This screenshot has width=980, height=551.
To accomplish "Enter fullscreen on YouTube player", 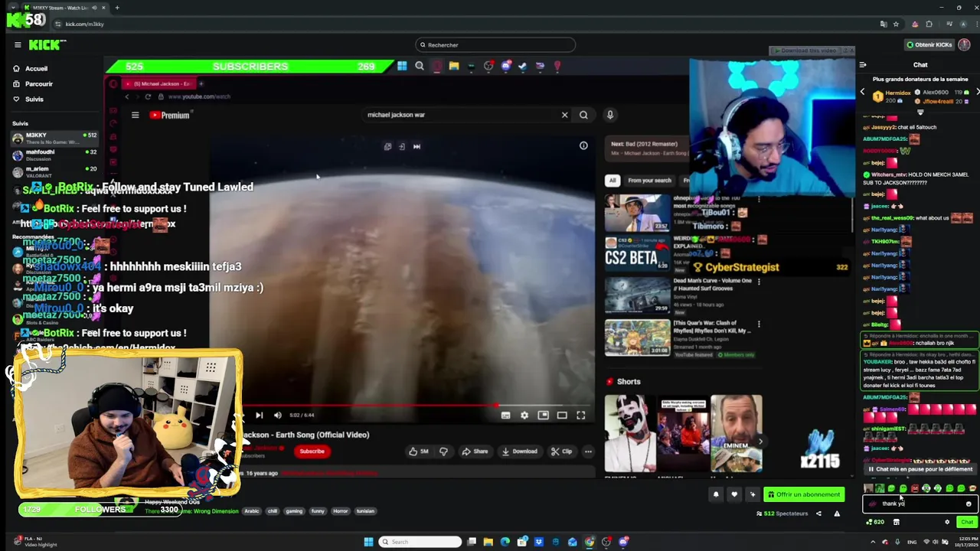I will pyautogui.click(x=580, y=415).
